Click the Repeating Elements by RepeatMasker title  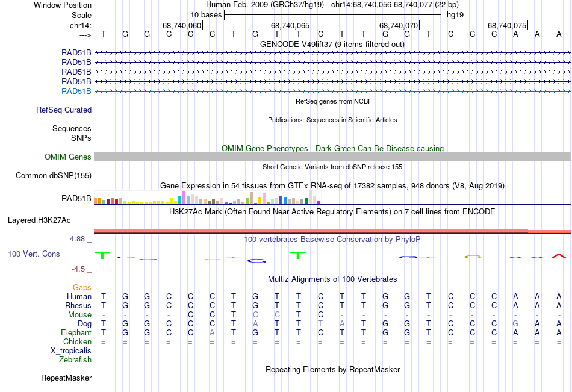pyautogui.click(x=332, y=369)
